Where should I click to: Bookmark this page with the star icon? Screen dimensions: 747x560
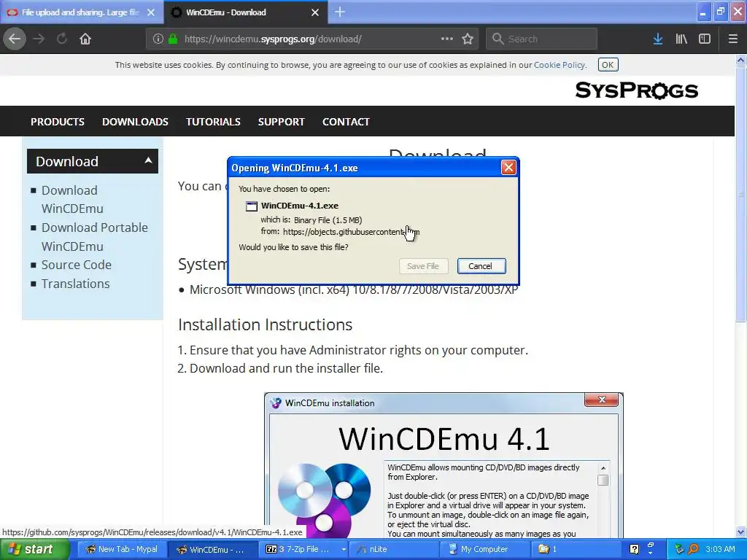[x=468, y=39]
